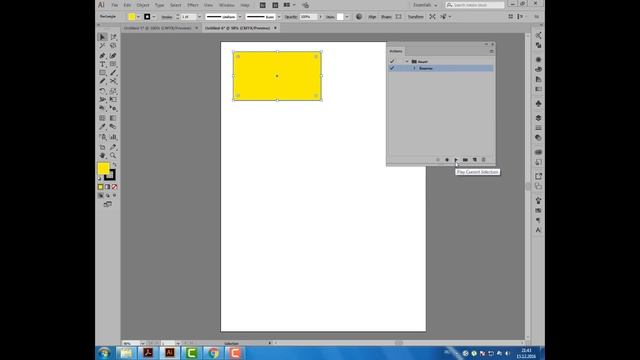Open Actions panel flyout menu
Image resolution: width=640 pixels, height=360 pixels.
pos(491,51)
